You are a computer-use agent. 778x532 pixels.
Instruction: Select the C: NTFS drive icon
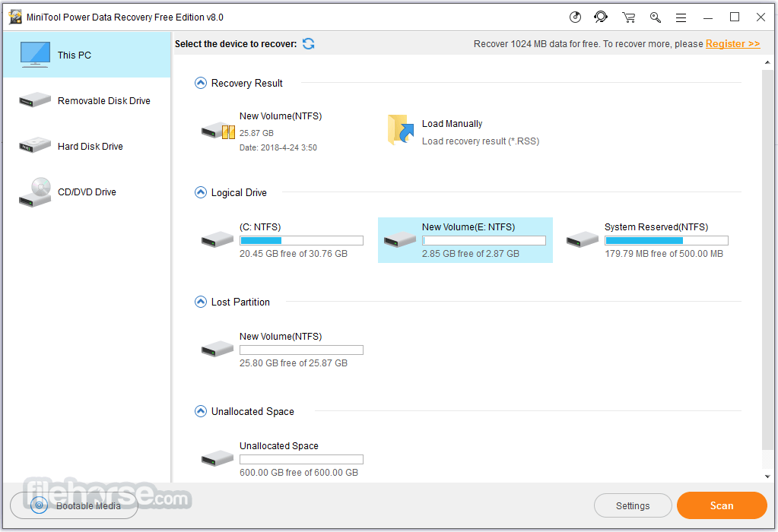click(218, 239)
